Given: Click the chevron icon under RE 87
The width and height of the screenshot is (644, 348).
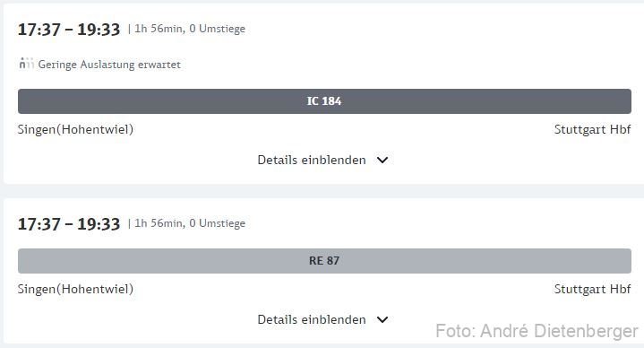Looking at the screenshot, I should coord(382,319).
